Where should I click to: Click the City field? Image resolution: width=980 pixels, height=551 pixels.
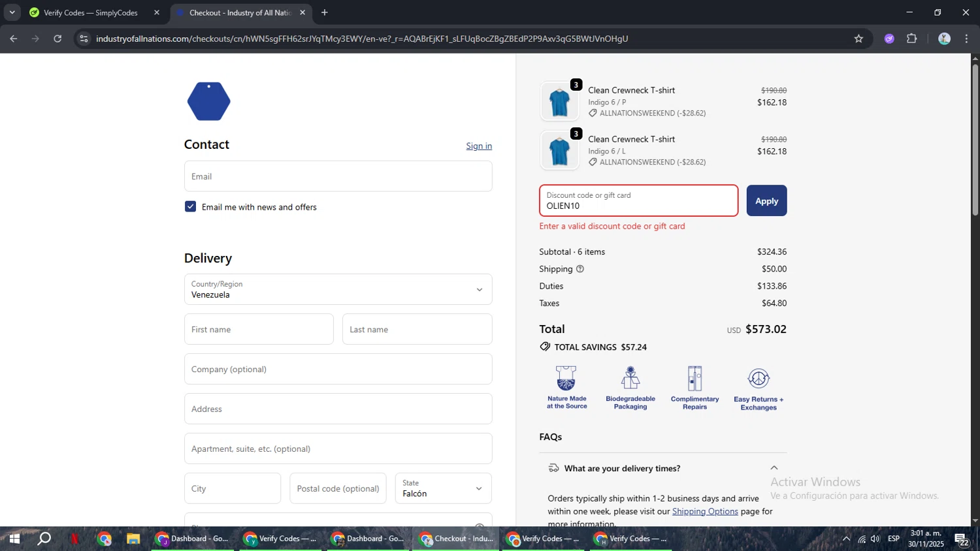[x=232, y=488]
